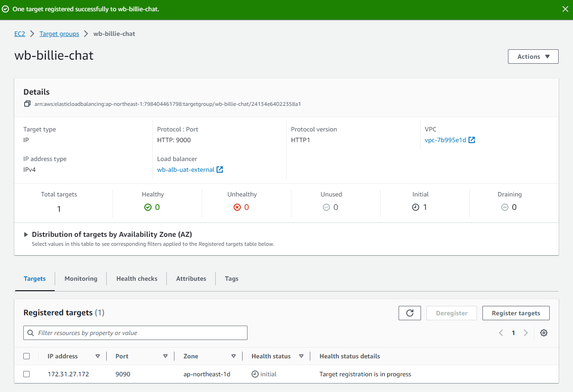Click the Total targets count 1
Image resolution: width=573 pixels, height=392 pixels.
(x=59, y=209)
